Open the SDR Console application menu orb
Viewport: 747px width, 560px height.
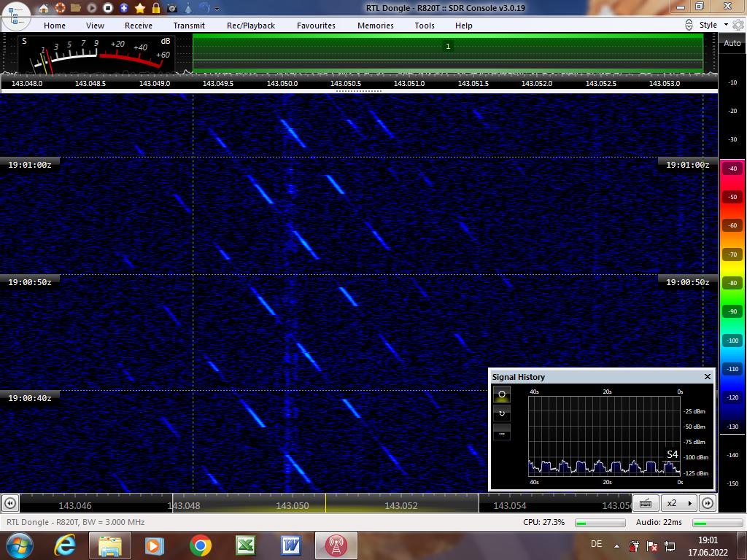(x=17, y=16)
